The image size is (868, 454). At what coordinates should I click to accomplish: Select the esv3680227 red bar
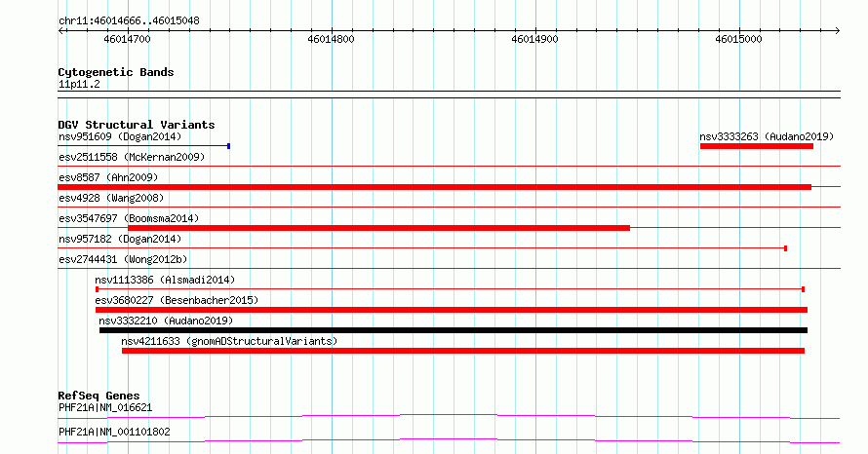tap(452, 310)
